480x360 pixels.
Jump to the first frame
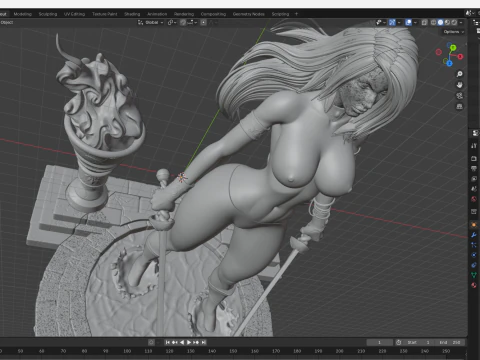point(168,342)
